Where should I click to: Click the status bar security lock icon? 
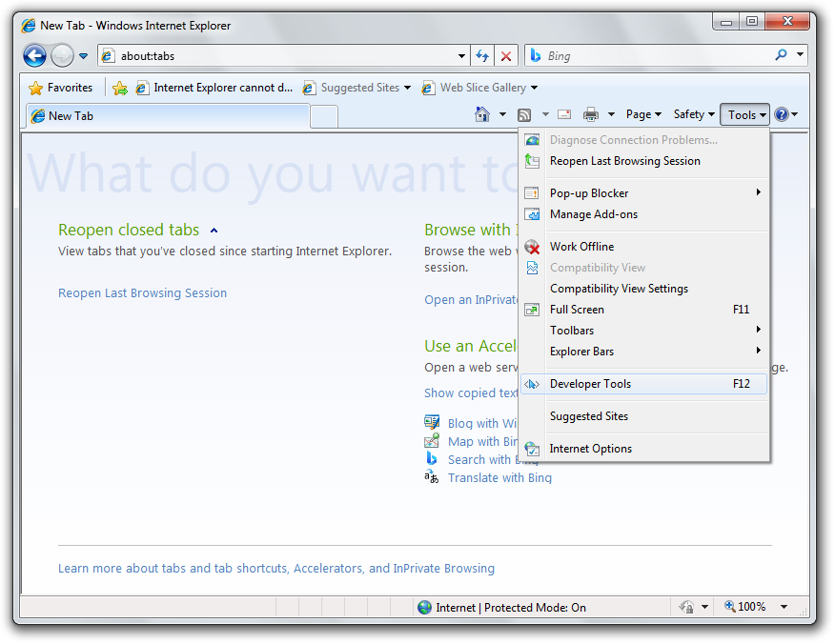(687, 607)
